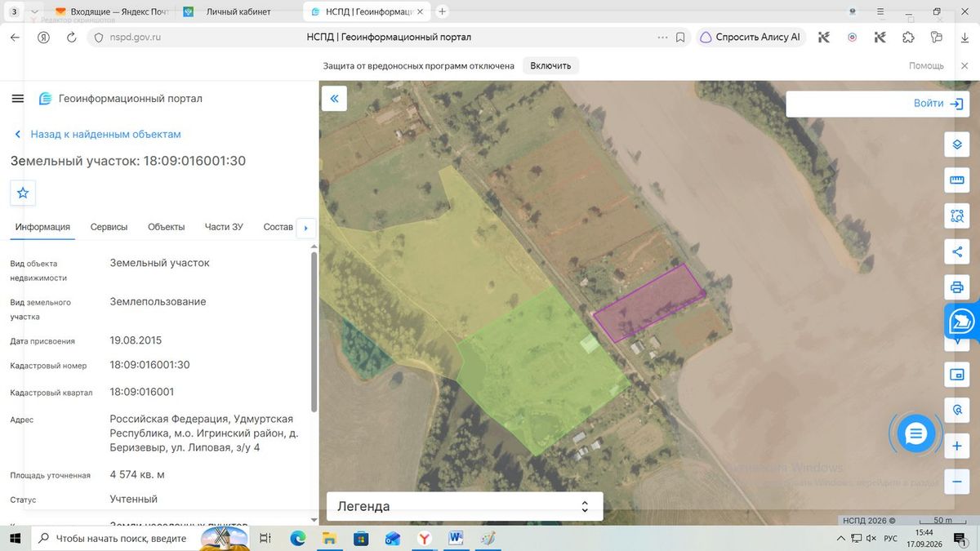The image size is (980, 551).
Task: Click the cadastral number 18:09:016001:30 value
Action: (149, 365)
